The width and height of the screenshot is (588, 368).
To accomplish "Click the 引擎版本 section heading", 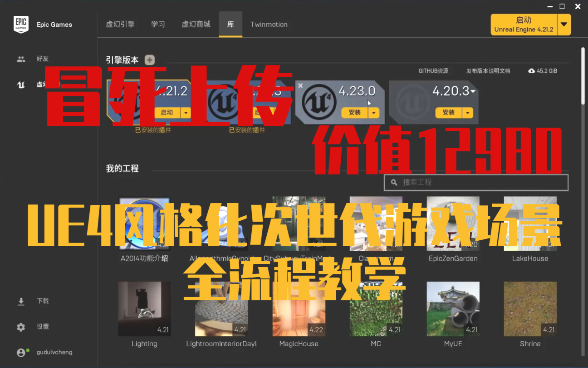I will point(122,60).
